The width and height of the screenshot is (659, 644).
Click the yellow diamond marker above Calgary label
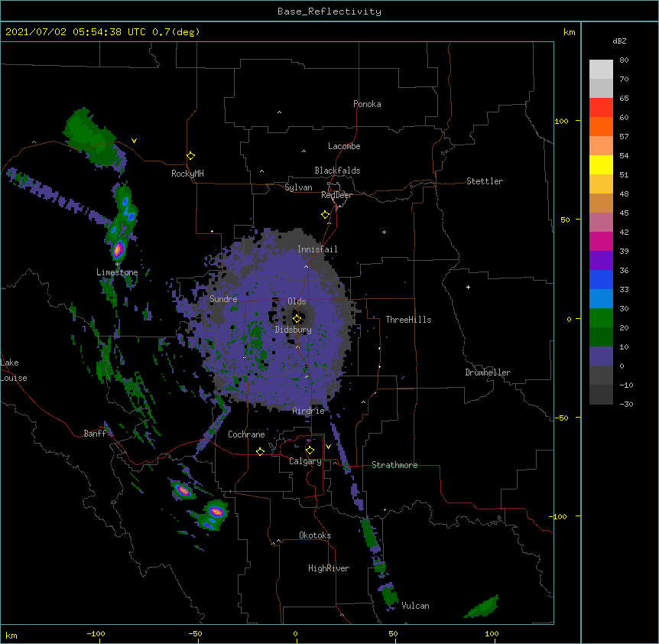pyautogui.click(x=310, y=450)
